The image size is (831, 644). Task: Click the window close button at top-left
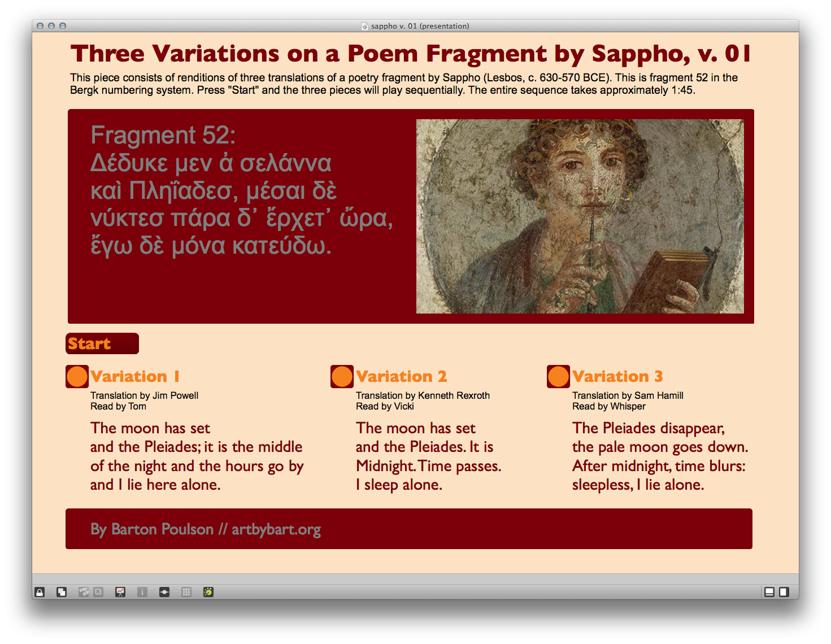[x=40, y=26]
